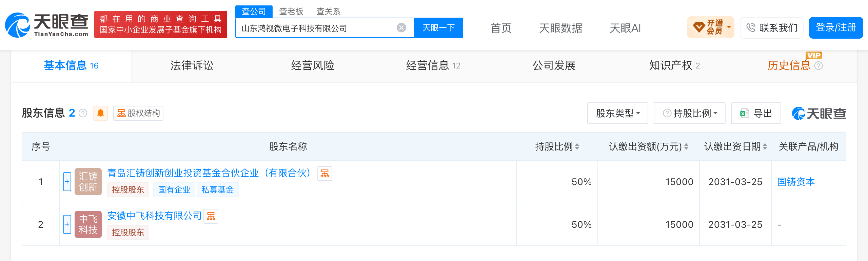Image resolution: width=868 pixels, height=261 pixels.
Task: Sort by 持股比例 column arrows
Action: click(577, 147)
